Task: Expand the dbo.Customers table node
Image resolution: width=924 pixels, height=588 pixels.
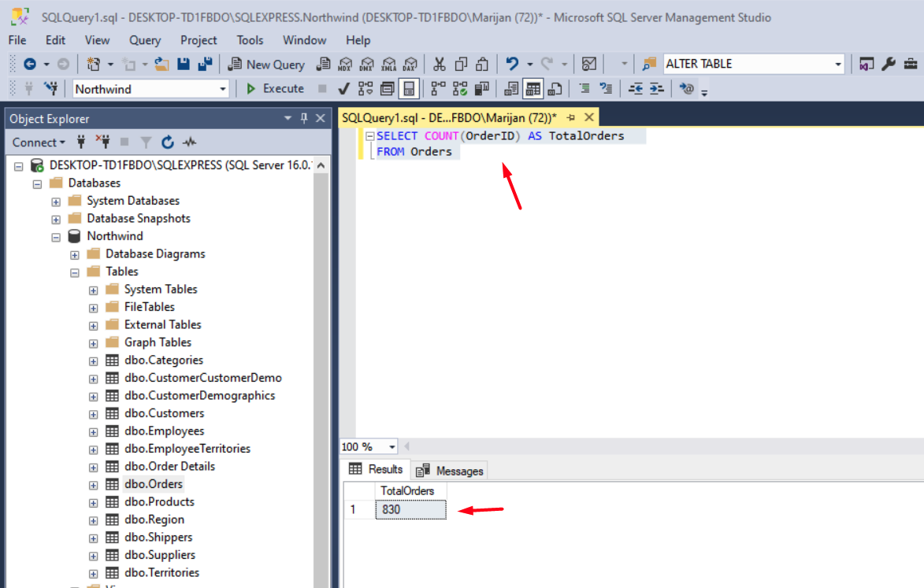Action: click(93, 414)
